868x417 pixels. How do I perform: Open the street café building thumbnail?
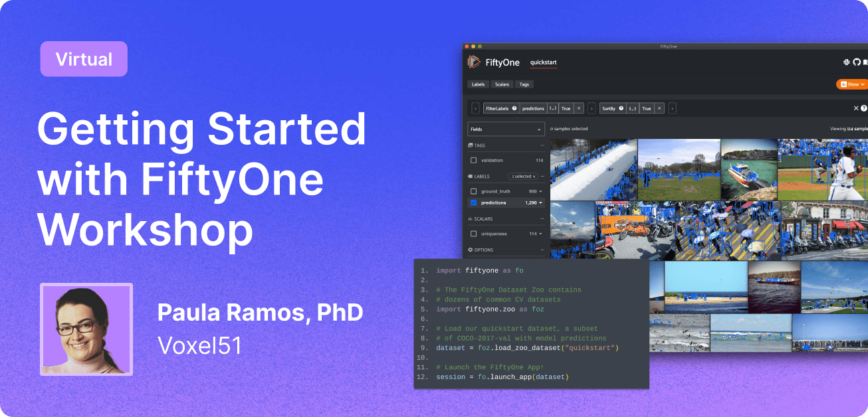[x=825, y=230]
